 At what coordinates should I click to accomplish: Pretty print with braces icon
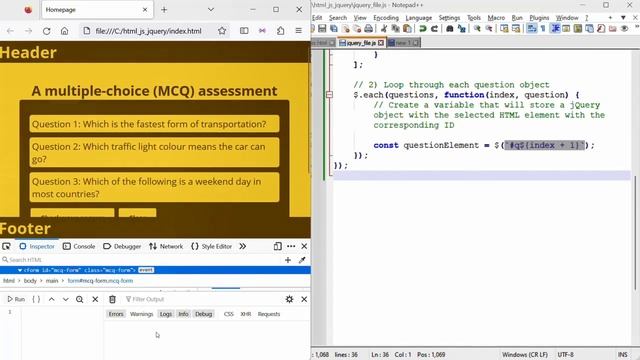point(36,299)
